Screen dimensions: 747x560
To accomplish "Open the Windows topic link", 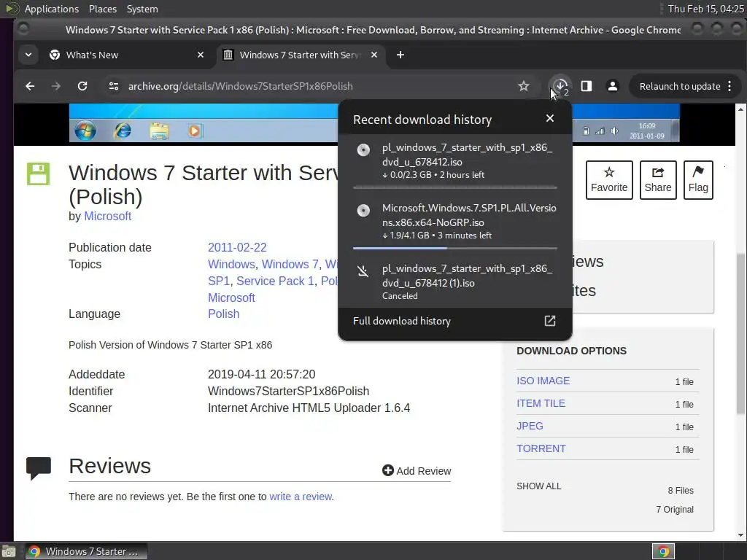I will (231, 264).
